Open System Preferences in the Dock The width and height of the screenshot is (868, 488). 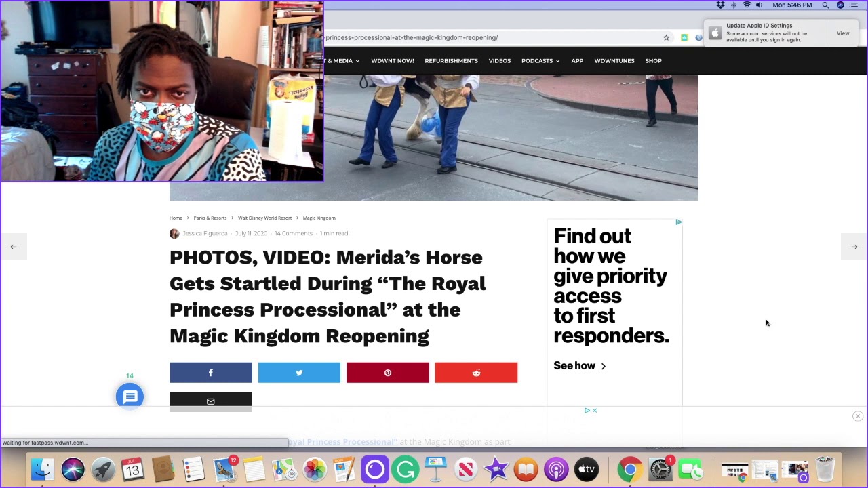click(660, 469)
